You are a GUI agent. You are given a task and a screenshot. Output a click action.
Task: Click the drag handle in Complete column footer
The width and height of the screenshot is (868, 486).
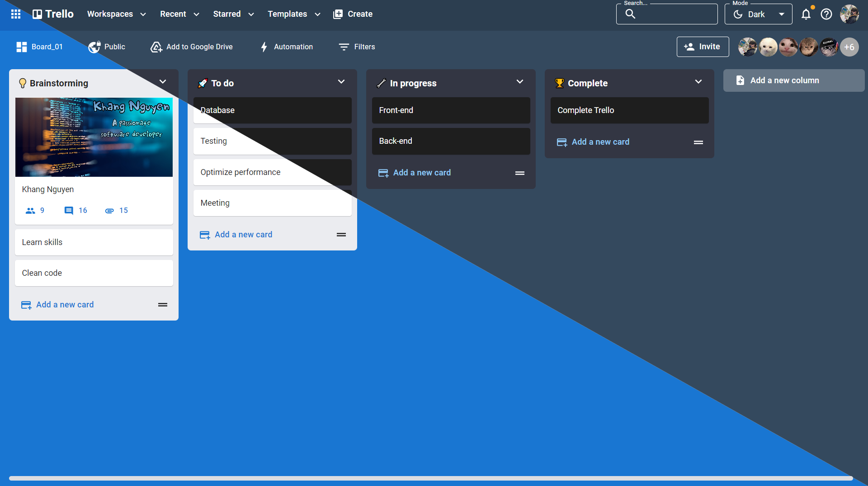click(x=698, y=142)
